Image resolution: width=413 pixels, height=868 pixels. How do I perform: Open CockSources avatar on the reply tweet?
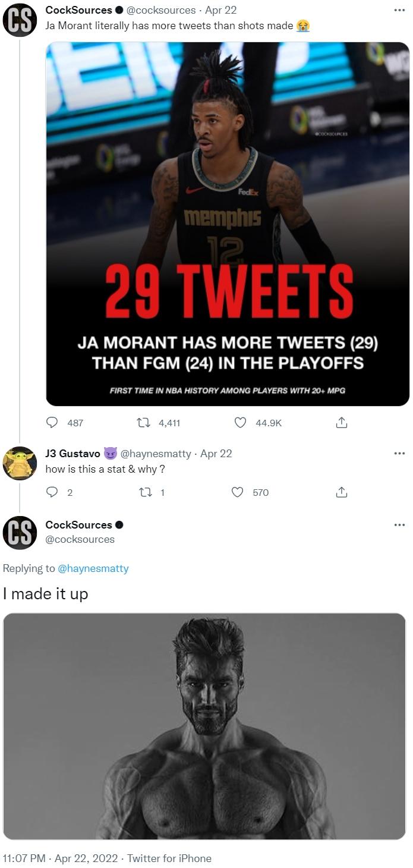(x=20, y=532)
